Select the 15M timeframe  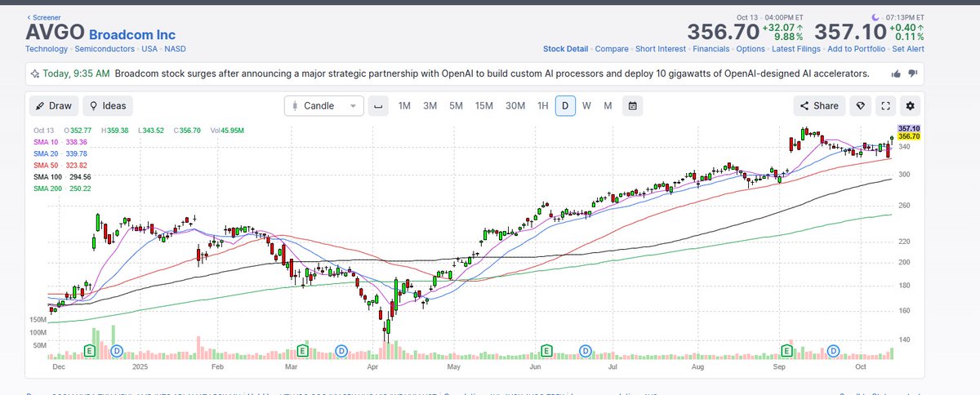(484, 105)
